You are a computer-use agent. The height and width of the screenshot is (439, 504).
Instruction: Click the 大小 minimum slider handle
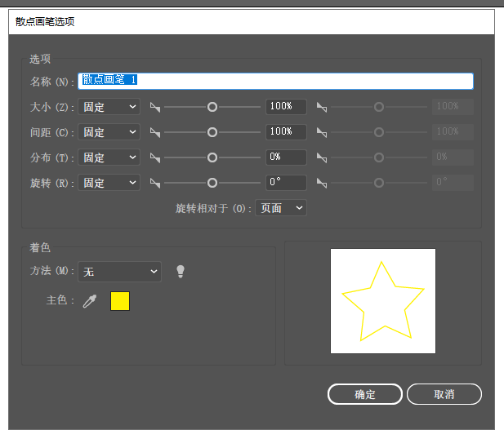tap(212, 107)
